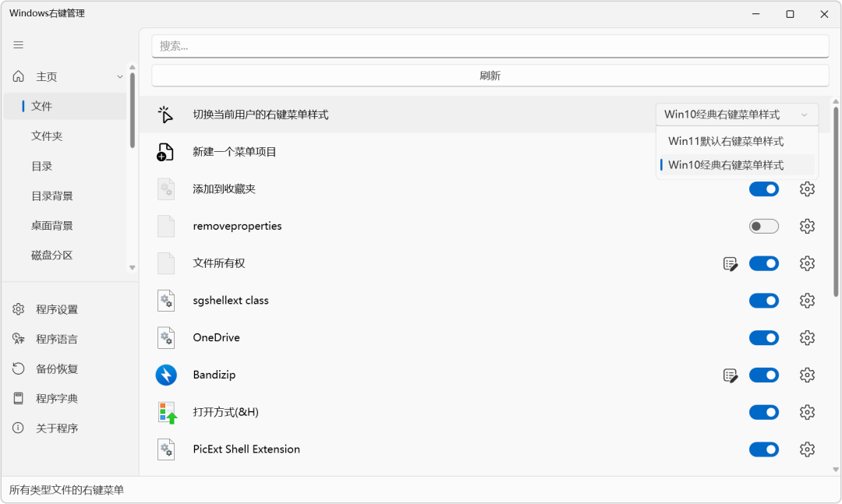The height and width of the screenshot is (504, 842).
Task: Click sidebar scrollbar down arrow
Action: pos(132,267)
